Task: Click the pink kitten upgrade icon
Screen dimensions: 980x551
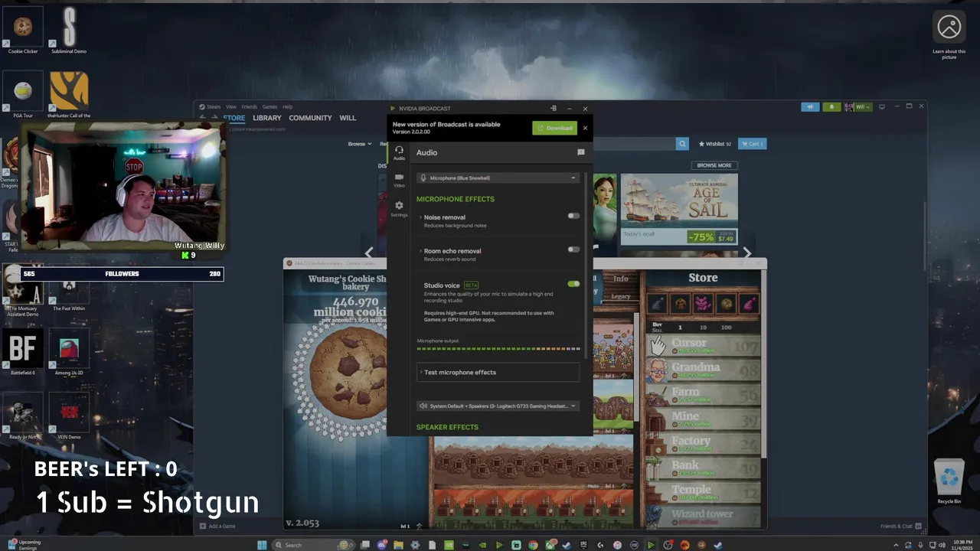Action: pyautogui.click(x=703, y=305)
